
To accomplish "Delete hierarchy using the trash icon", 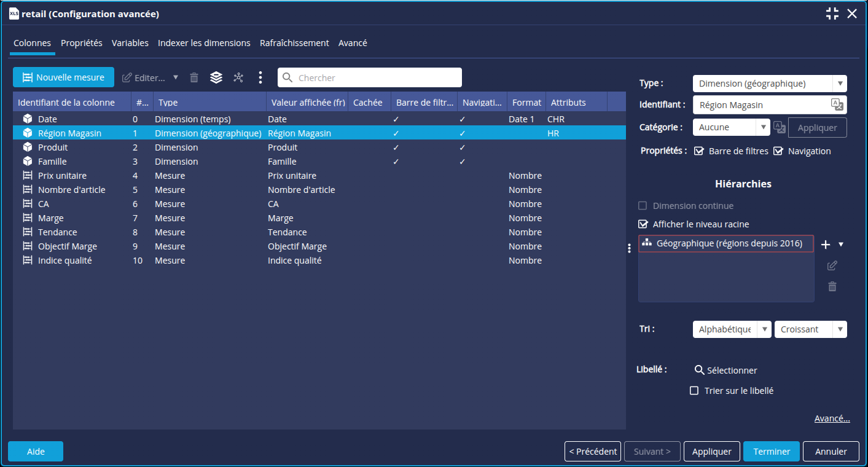I will 832,286.
